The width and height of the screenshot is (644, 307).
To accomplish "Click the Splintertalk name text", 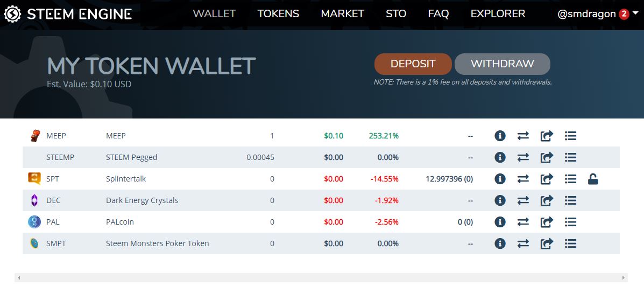I will pyautogui.click(x=126, y=179).
